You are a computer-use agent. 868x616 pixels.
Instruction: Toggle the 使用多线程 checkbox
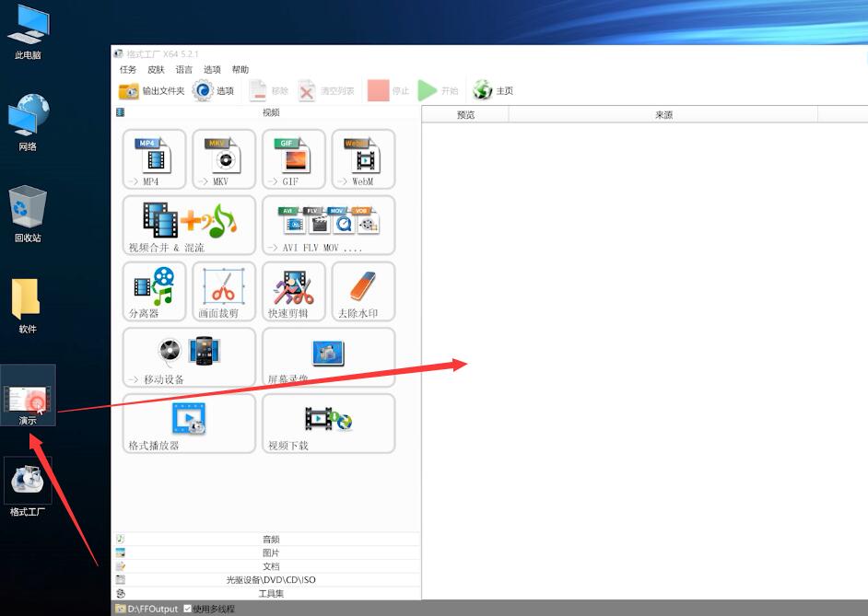tap(188, 609)
